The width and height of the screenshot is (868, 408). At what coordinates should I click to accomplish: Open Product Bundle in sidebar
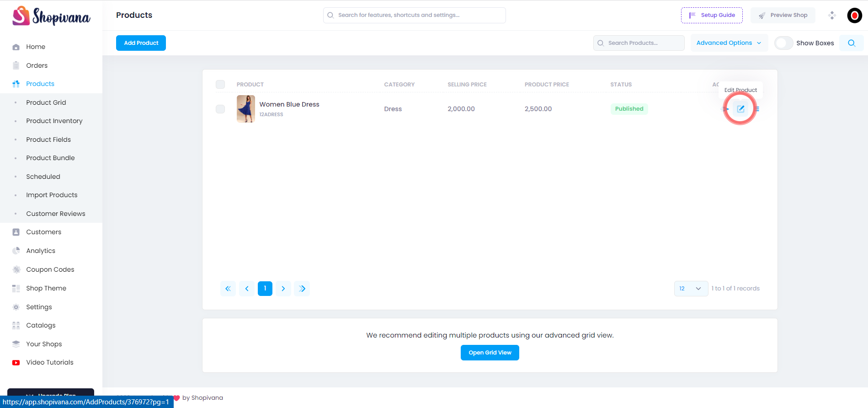(x=50, y=158)
